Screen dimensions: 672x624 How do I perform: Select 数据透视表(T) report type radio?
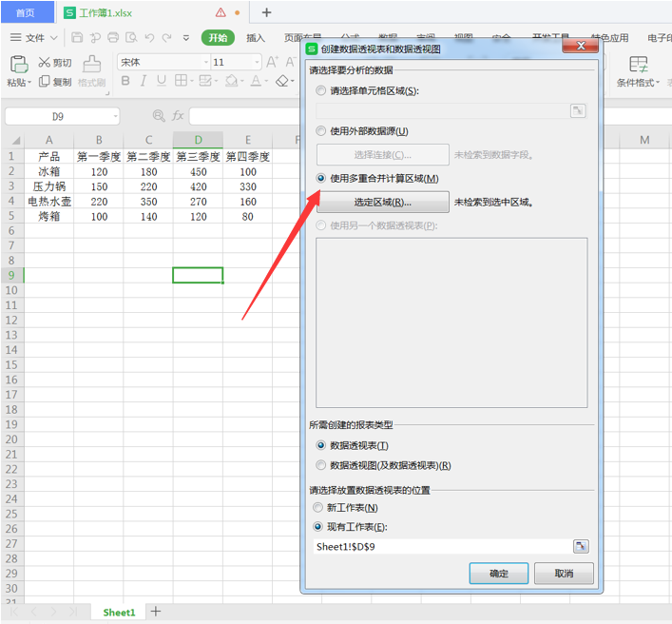pos(320,445)
